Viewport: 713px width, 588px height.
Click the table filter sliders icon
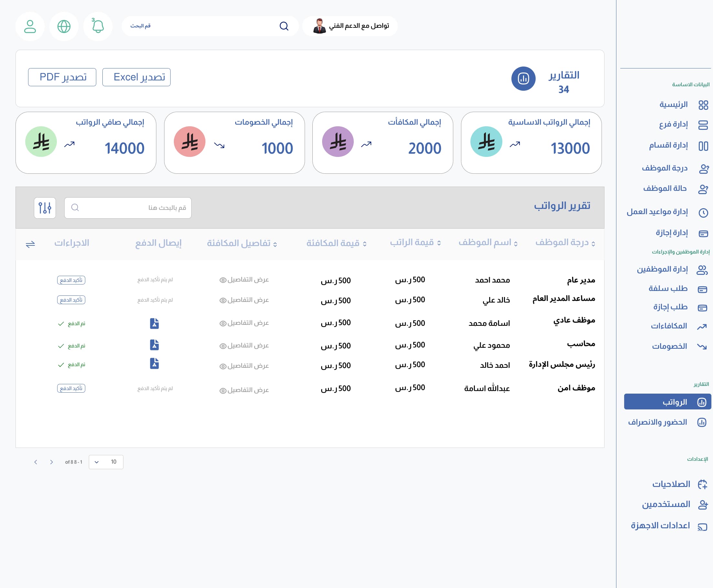pos(45,208)
